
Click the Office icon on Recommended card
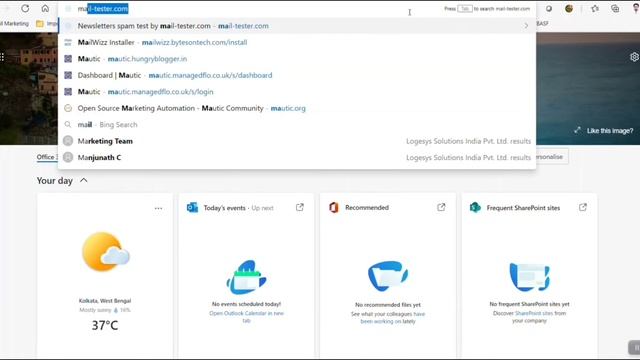click(x=334, y=207)
